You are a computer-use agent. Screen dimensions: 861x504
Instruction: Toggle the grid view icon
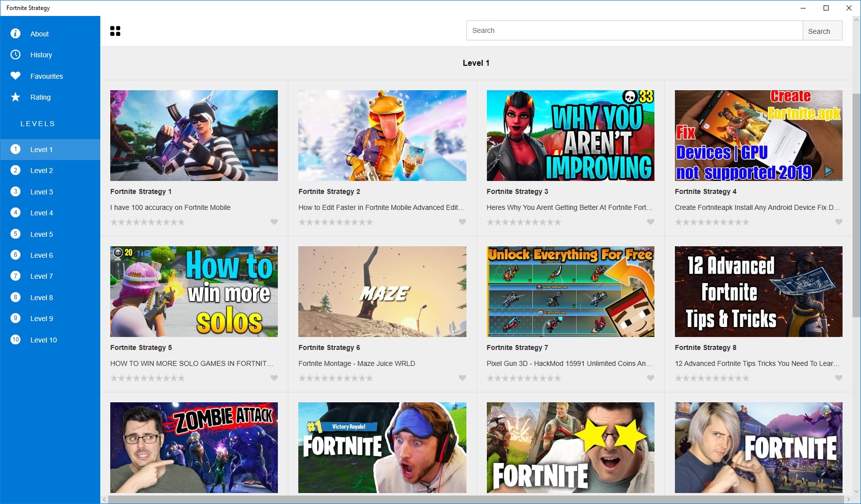(115, 31)
